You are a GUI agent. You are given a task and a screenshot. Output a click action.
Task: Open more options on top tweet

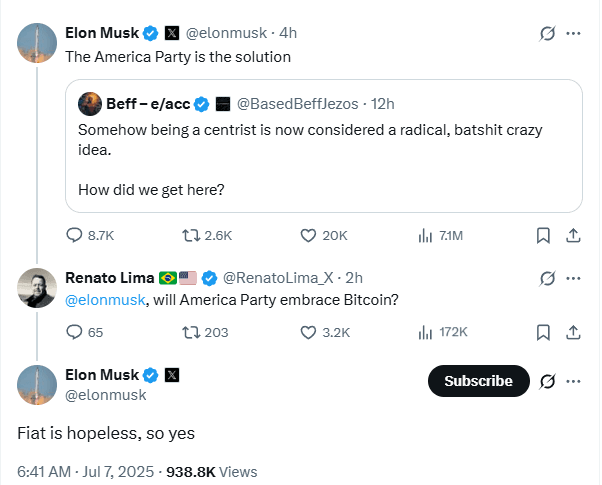574,33
